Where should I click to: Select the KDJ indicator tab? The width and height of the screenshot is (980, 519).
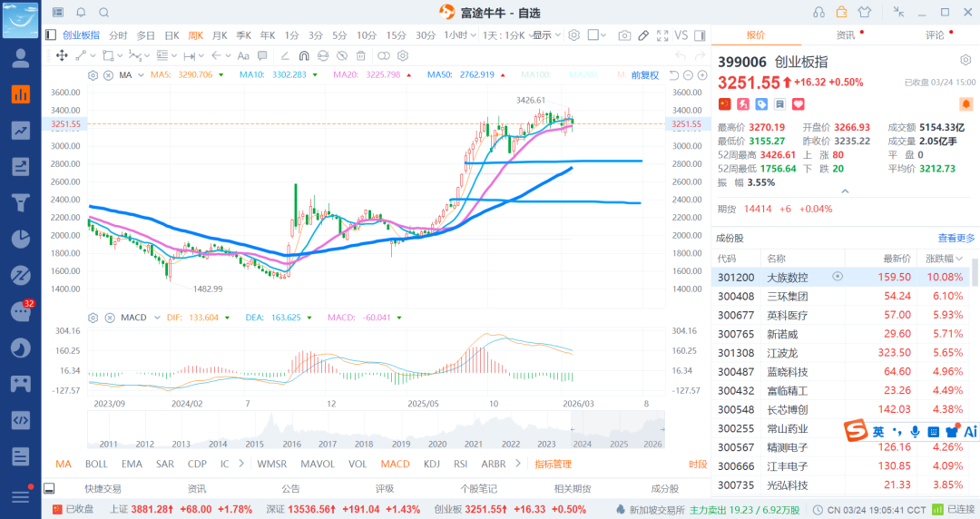431,464
